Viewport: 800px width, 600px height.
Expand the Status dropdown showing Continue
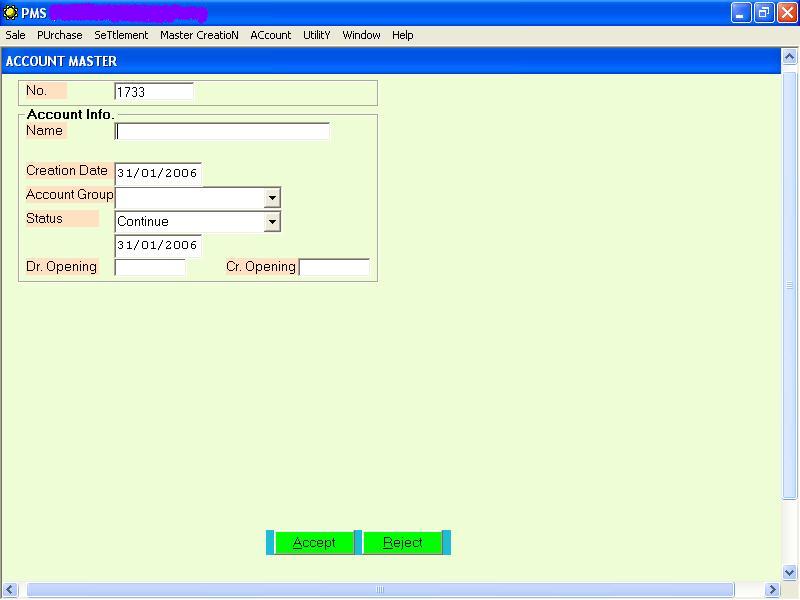[272, 222]
